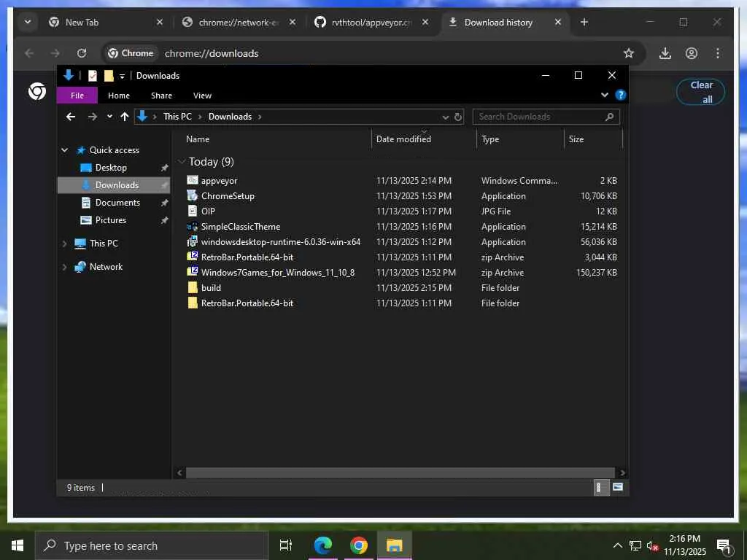This screenshot has width=747, height=560.
Task: Open new Chrome tab
Action: coord(584,22)
